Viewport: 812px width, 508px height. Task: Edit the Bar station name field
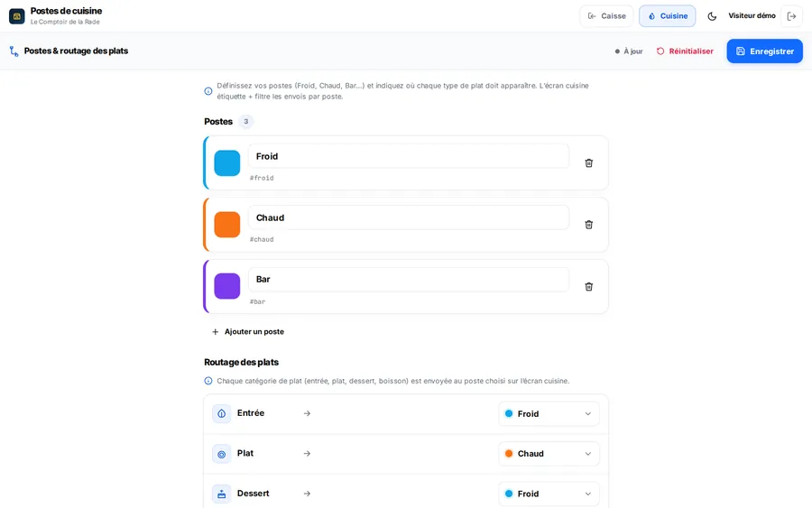tap(409, 280)
